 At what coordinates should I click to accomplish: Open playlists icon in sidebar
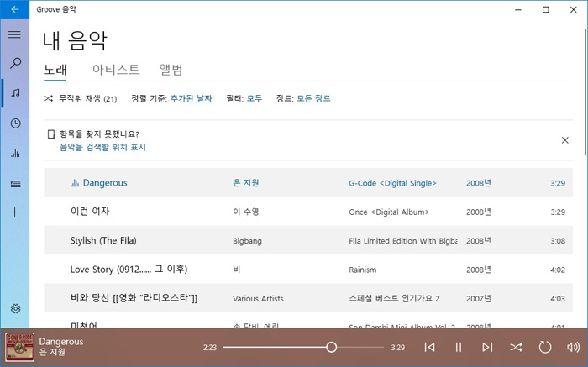pyautogui.click(x=15, y=184)
